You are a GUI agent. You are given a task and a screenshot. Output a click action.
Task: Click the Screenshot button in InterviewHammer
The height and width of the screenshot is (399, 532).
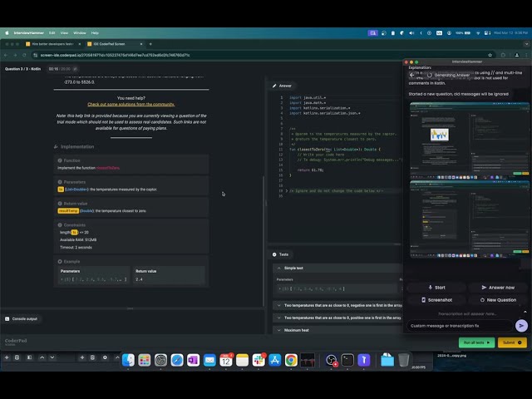click(436, 300)
